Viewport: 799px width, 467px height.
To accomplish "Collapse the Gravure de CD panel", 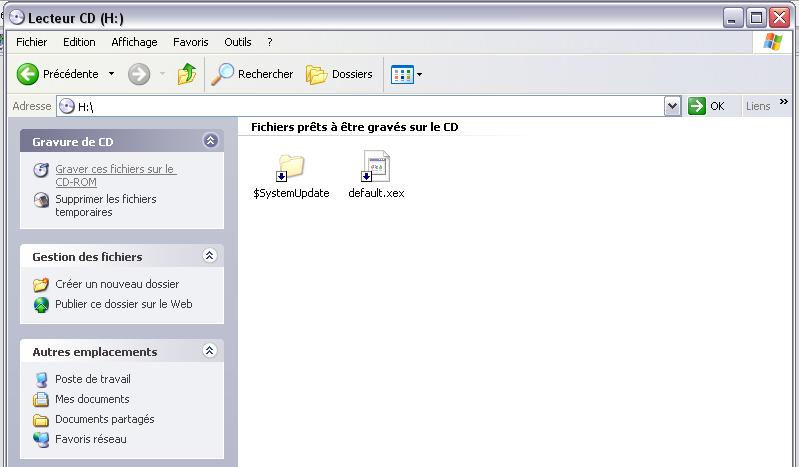I will point(210,141).
